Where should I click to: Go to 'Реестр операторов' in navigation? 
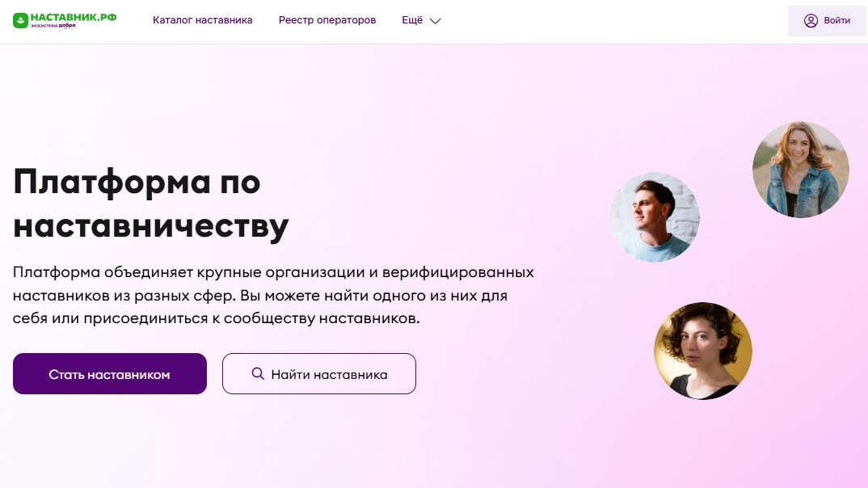pos(327,20)
